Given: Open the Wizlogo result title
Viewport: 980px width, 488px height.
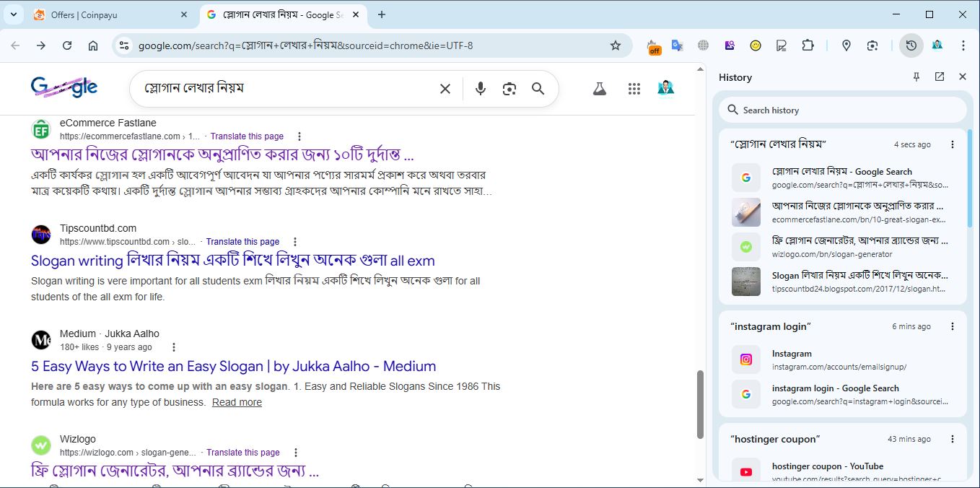Looking at the screenshot, I should pyautogui.click(x=175, y=471).
